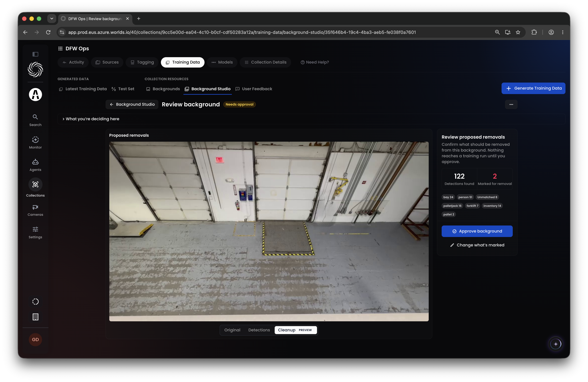The height and width of the screenshot is (382, 588).
Task: Bookmark this page with the star icon
Action: click(x=518, y=32)
